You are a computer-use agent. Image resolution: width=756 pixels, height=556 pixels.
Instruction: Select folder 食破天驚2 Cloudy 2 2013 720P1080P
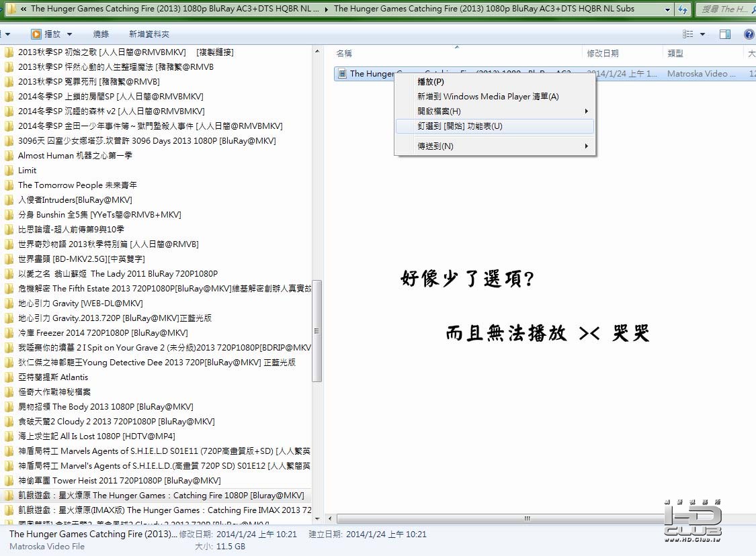pyautogui.click(x=110, y=422)
